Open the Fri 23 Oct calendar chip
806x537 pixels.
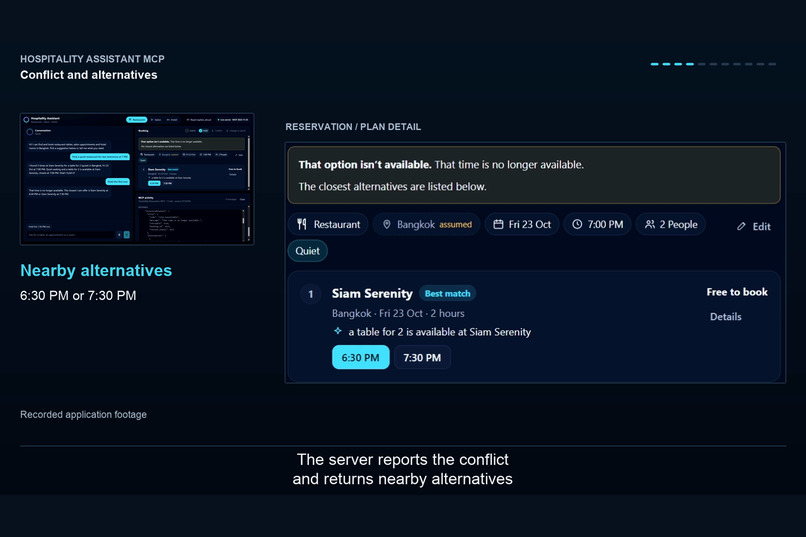(522, 225)
